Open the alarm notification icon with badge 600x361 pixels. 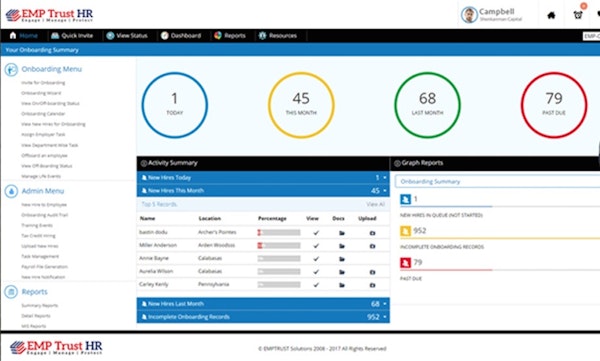(578, 15)
